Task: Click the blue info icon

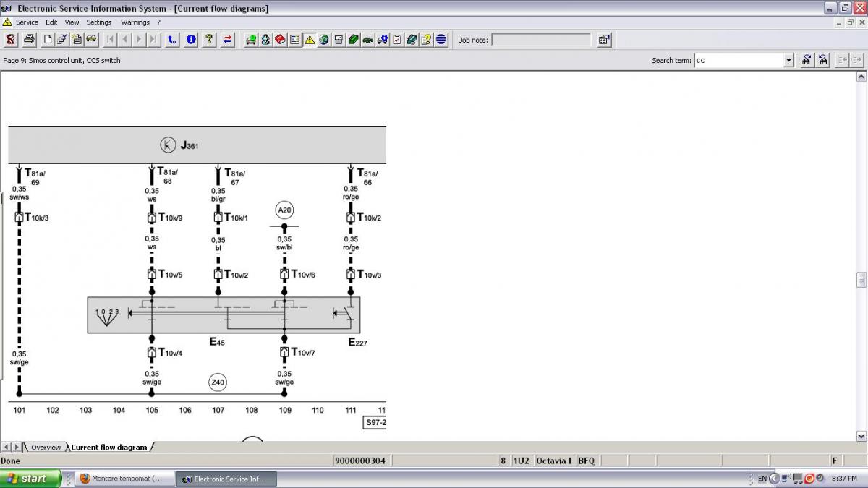Action: click(x=191, y=40)
